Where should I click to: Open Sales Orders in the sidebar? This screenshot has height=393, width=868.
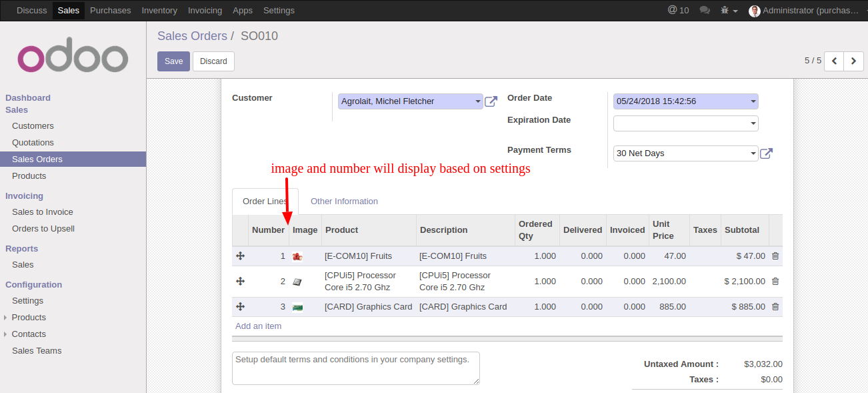click(x=73, y=159)
